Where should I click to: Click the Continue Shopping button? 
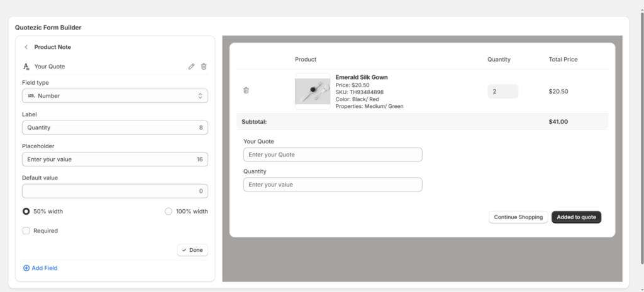[x=518, y=217]
